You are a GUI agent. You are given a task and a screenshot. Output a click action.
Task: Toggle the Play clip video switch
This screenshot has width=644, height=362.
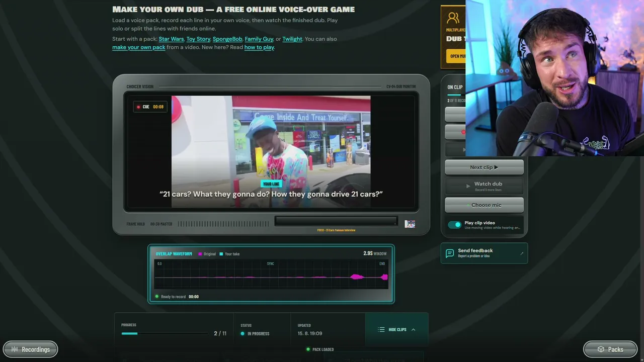point(454,225)
